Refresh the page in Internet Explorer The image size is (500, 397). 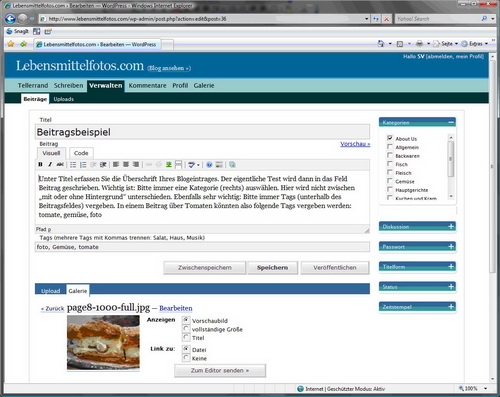tap(376, 19)
